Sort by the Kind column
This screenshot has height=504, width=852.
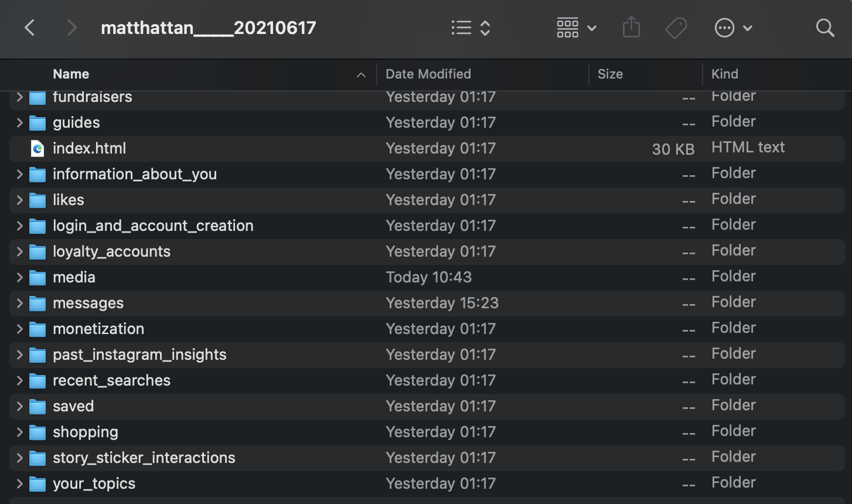[725, 74]
